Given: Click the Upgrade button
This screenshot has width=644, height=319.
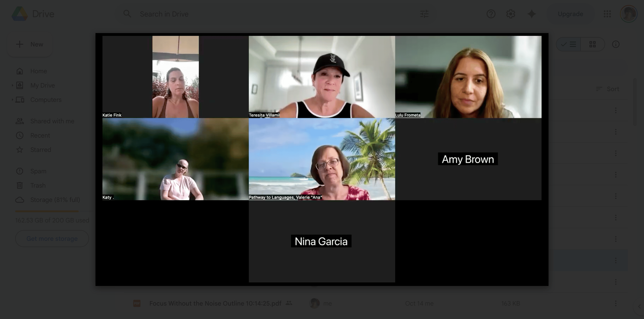Looking at the screenshot, I should [570, 14].
